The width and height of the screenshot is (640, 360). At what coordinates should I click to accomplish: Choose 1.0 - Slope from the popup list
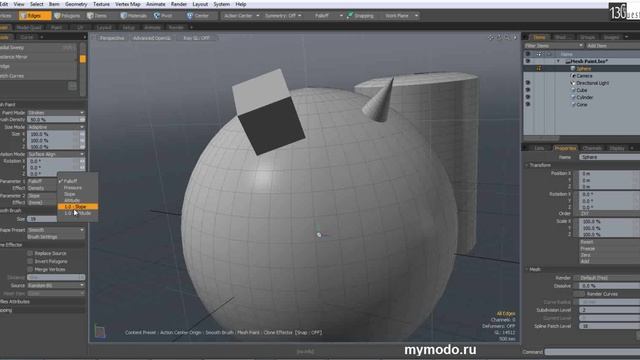(78, 207)
